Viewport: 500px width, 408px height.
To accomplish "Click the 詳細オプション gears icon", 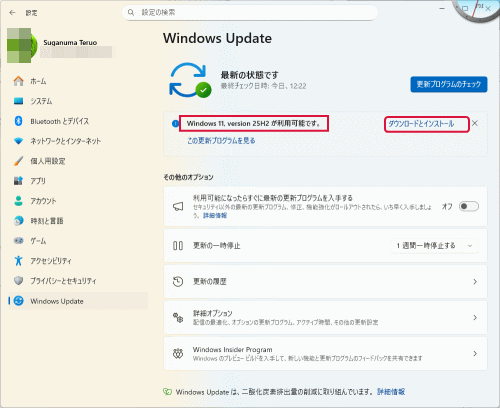I will click(178, 317).
